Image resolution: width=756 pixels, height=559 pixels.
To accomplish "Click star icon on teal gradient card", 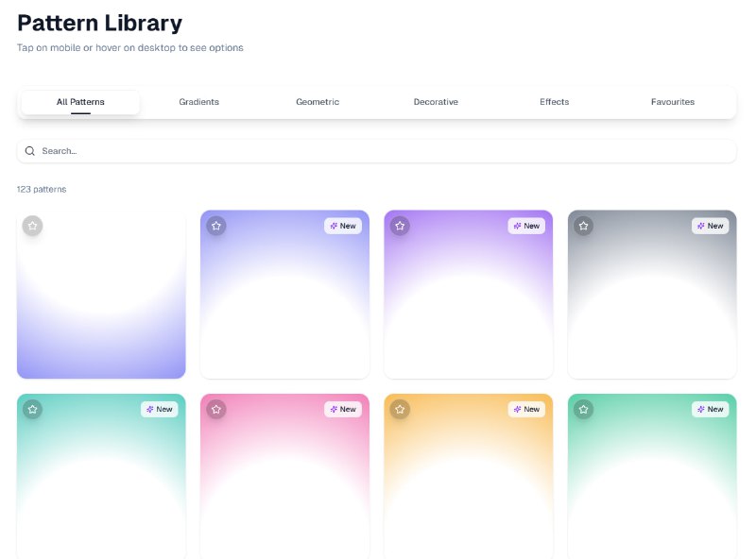I will coord(33,409).
